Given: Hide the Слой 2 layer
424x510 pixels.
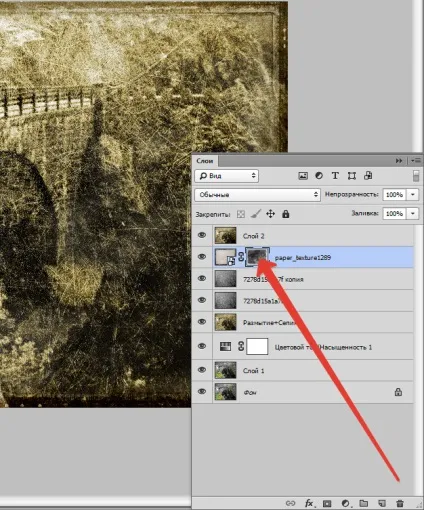Looking at the screenshot, I should point(202,235).
